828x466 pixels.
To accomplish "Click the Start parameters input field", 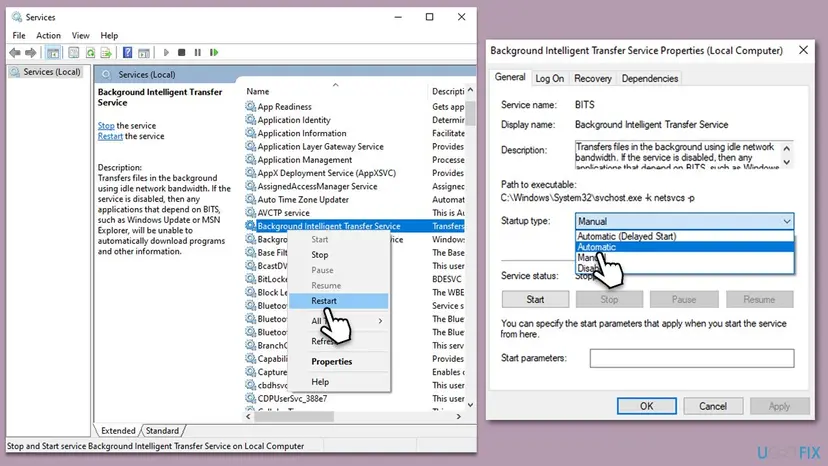I will (692, 358).
